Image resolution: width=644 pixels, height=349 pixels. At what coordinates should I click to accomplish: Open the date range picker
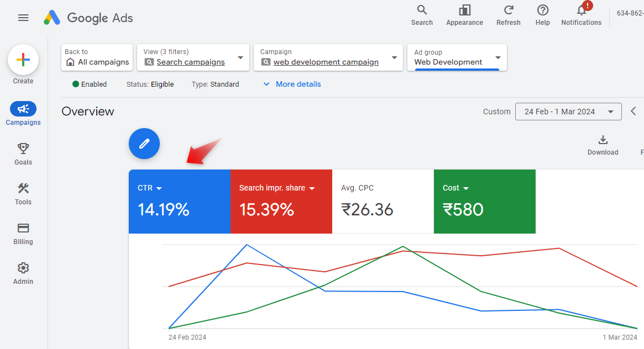click(x=568, y=112)
